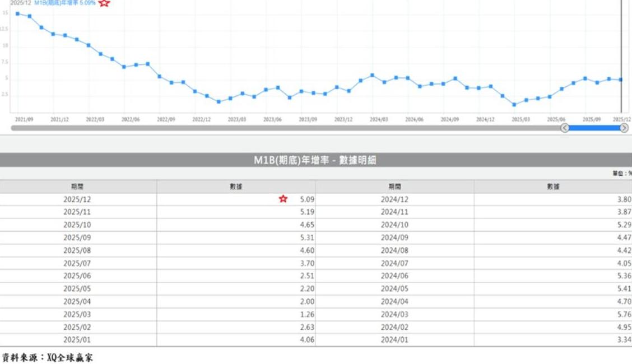Click the 2023/03 label on chart x-axis

click(236, 119)
